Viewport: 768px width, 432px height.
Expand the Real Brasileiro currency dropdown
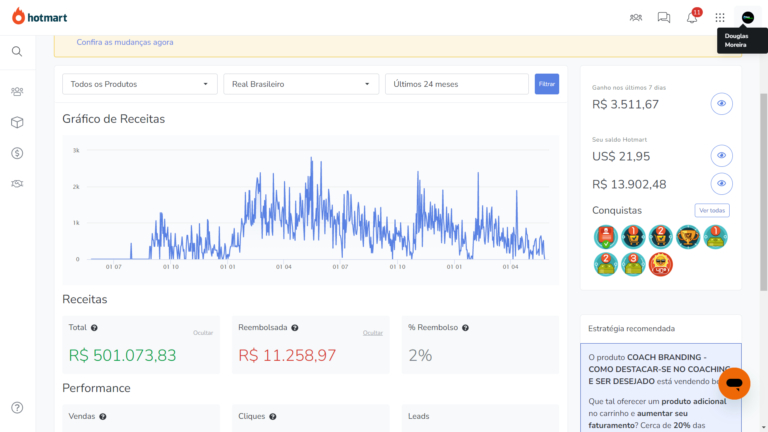301,84
